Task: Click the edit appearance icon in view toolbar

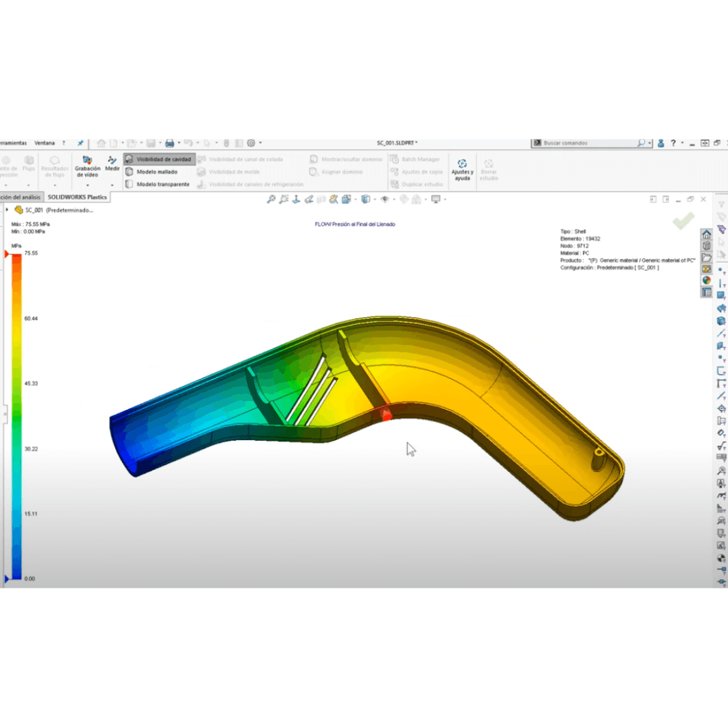Action: (x=404, y=199)
